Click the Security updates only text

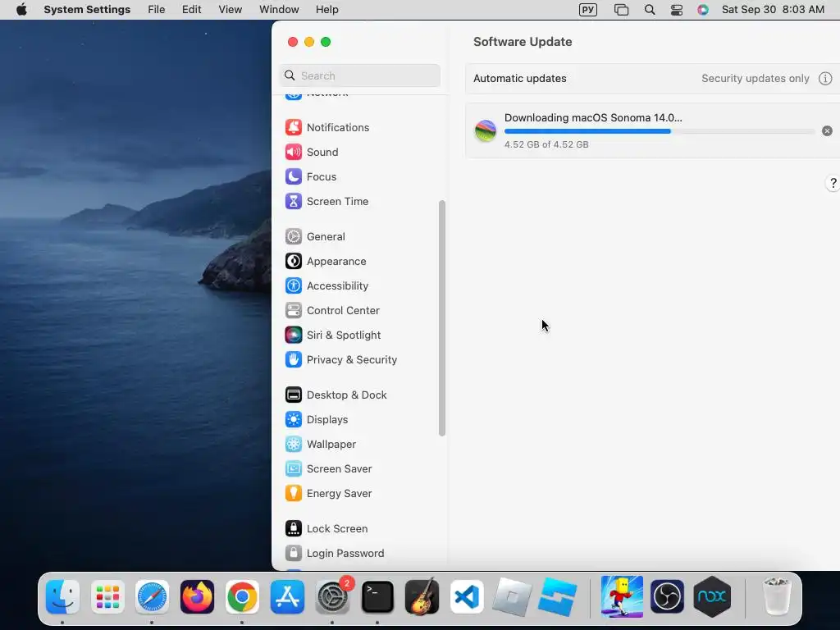point(756,79)
